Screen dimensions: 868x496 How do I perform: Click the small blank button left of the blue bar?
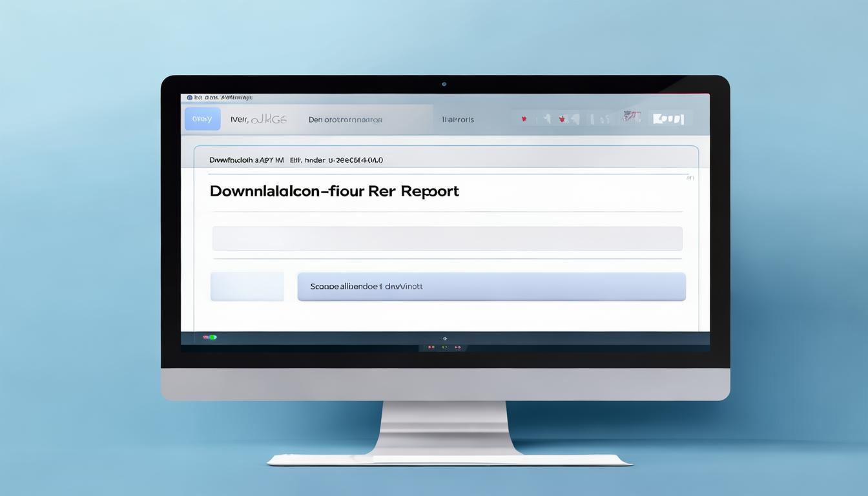(x=247, y=286)
